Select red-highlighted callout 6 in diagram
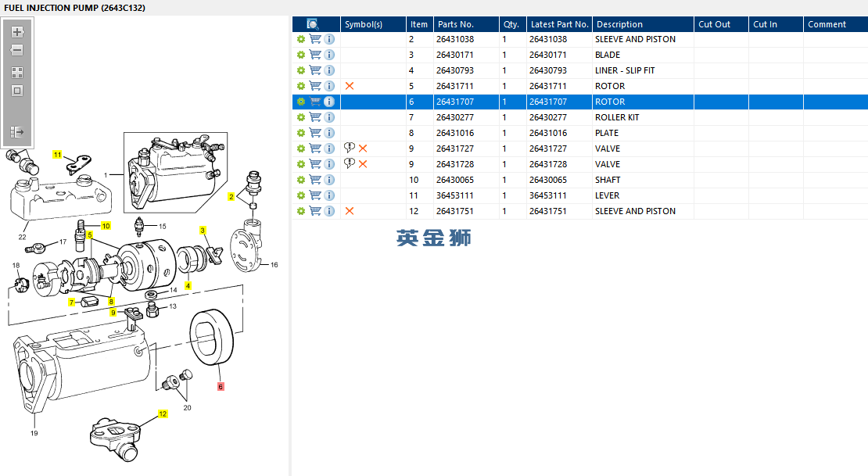The image size is (868, 476). point(221,386)
